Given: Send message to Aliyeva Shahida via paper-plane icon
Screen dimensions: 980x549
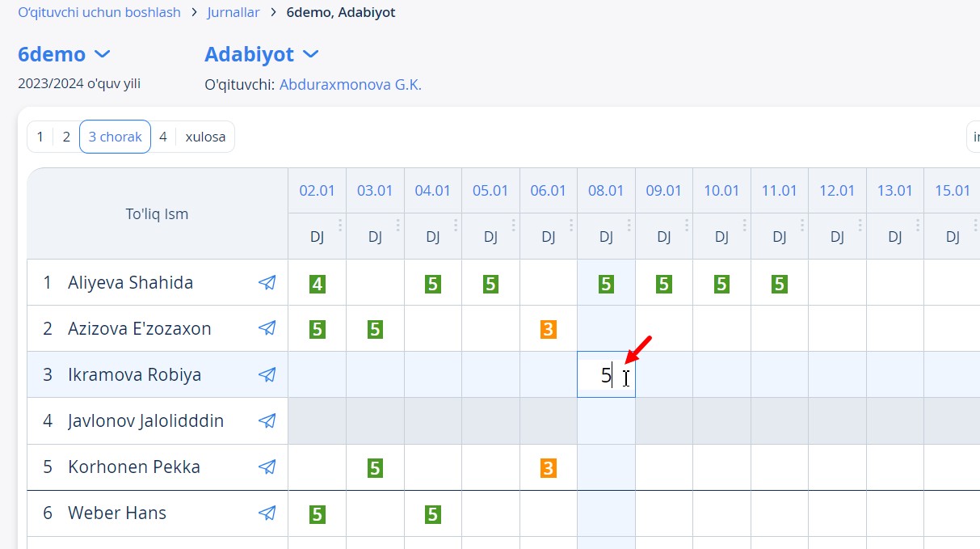Looking at the screenshot, I should 267,282.
